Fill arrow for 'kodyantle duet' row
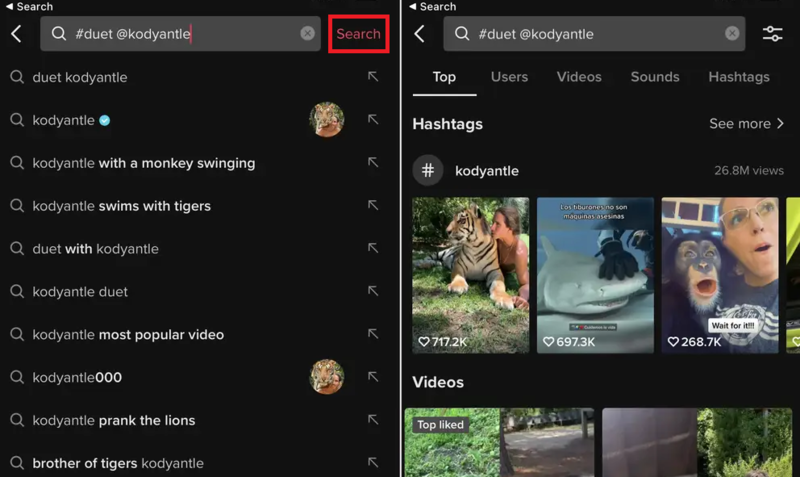 tap(373, 291)
